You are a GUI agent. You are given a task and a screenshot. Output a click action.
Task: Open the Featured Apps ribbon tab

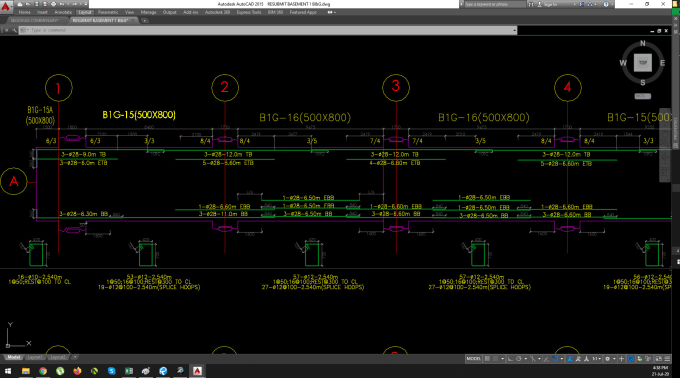tap(303, 12)
